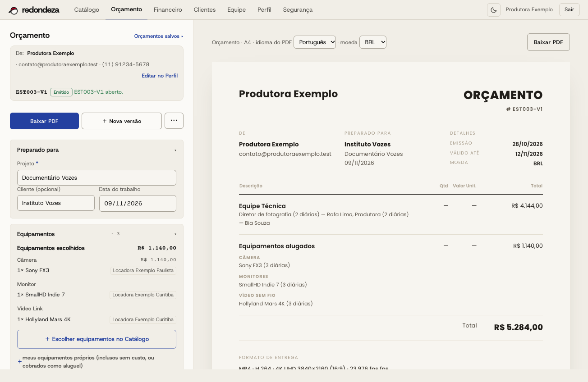
Task: Open the Segurança tab
Action: pyautogui.click(x=298, y=9)
